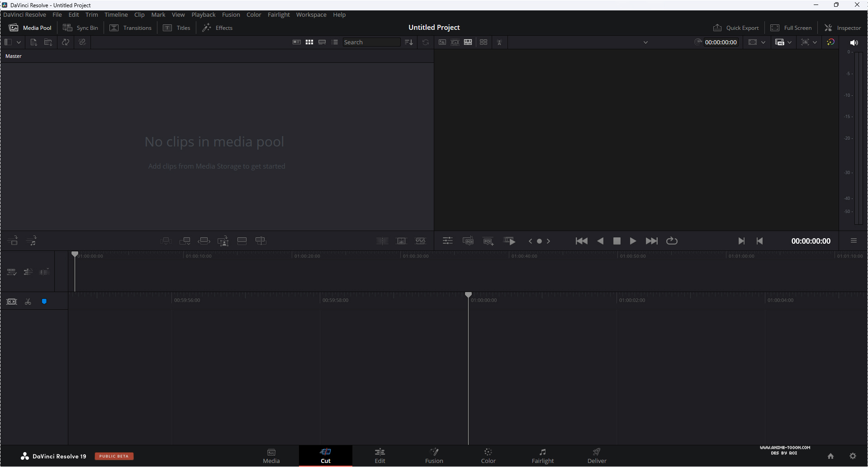Open the Inspector panel

point(843,28)
